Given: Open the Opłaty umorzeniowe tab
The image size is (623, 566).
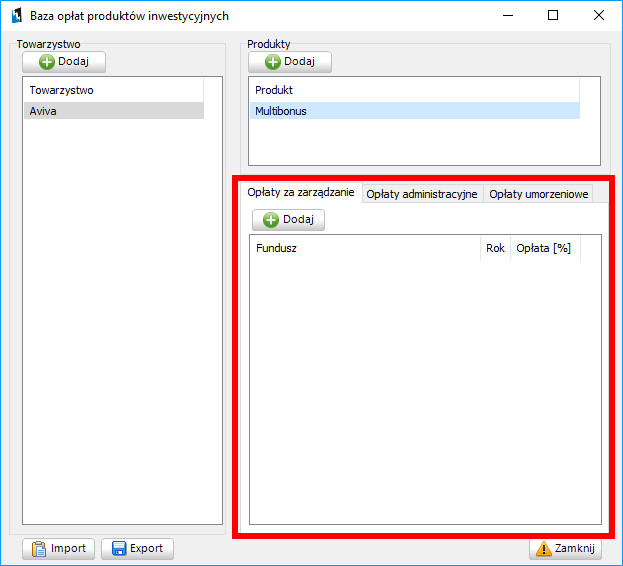Looking at the screenshot, I should (538, 194).
